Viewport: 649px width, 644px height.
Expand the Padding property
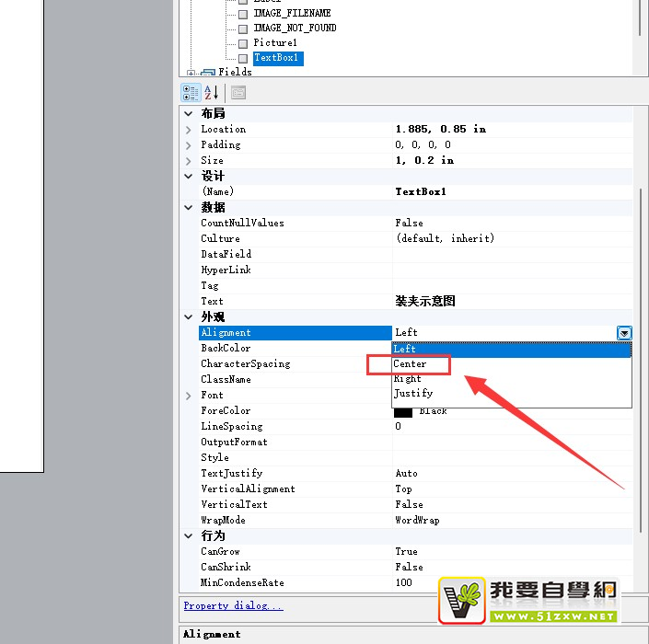(x=189, y=145)
